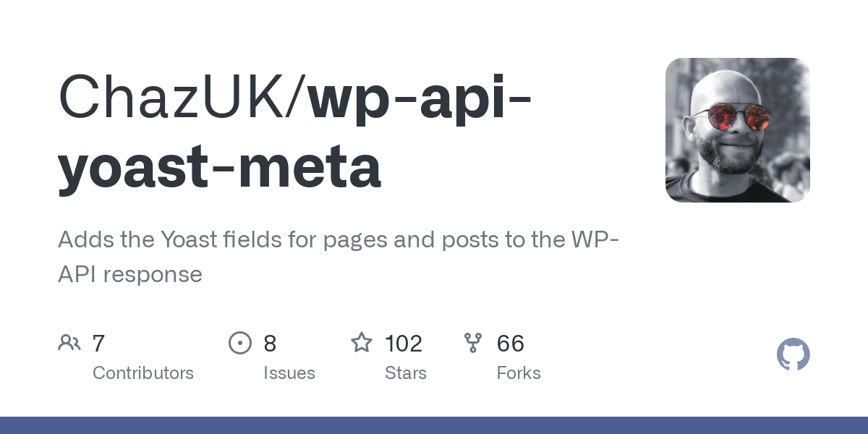This screenshot has height=434, width=868.
Task: Click the GitHub Octocat logo
Action: [x=793, y=355]
